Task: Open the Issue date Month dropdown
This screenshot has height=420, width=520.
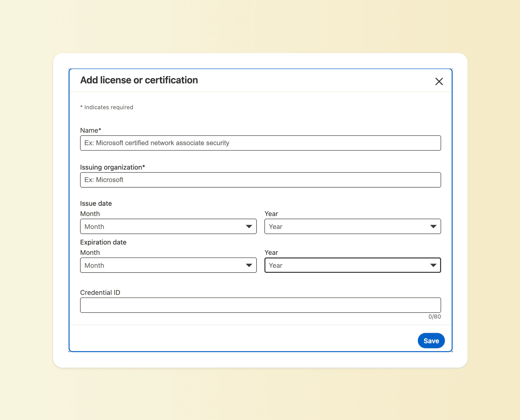Action: click(168, 227)
